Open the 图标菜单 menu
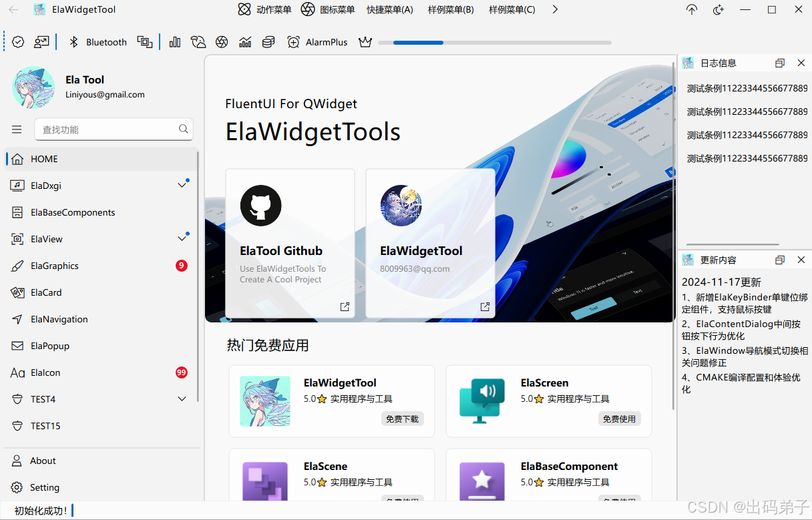812x520 pixels. [x=328, y=9]
